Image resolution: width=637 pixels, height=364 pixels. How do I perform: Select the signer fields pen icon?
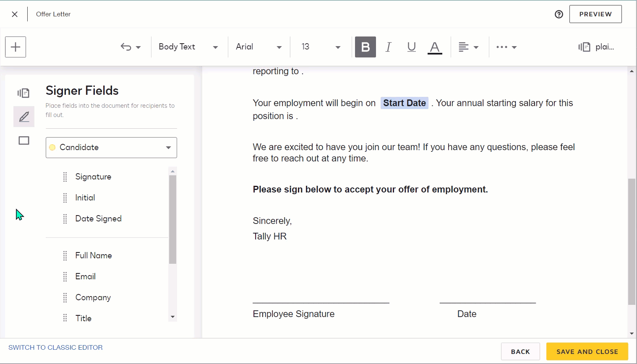click(24, 117)
